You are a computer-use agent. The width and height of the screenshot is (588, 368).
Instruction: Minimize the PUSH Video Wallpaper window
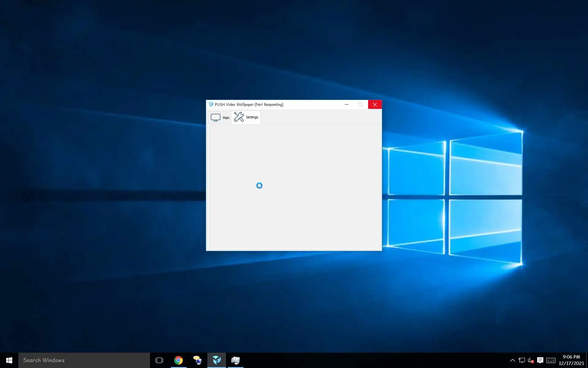pyautogui.click(x=347, y=105)
